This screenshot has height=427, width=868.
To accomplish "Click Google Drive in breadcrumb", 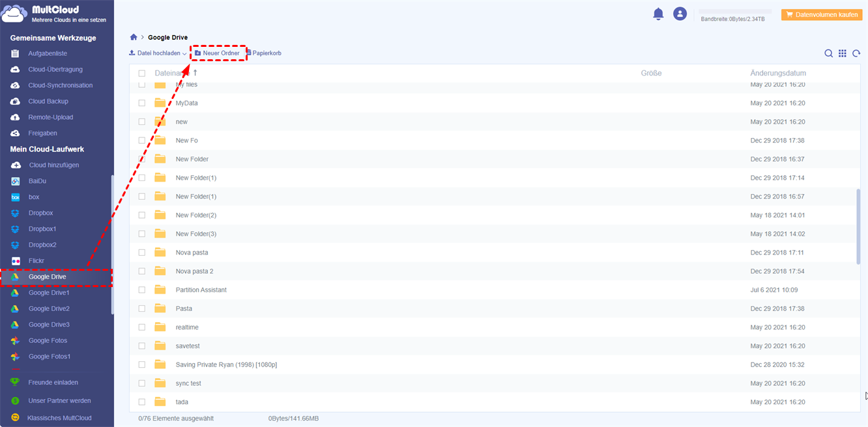I will pyautogui.click(x=167, y=37).
